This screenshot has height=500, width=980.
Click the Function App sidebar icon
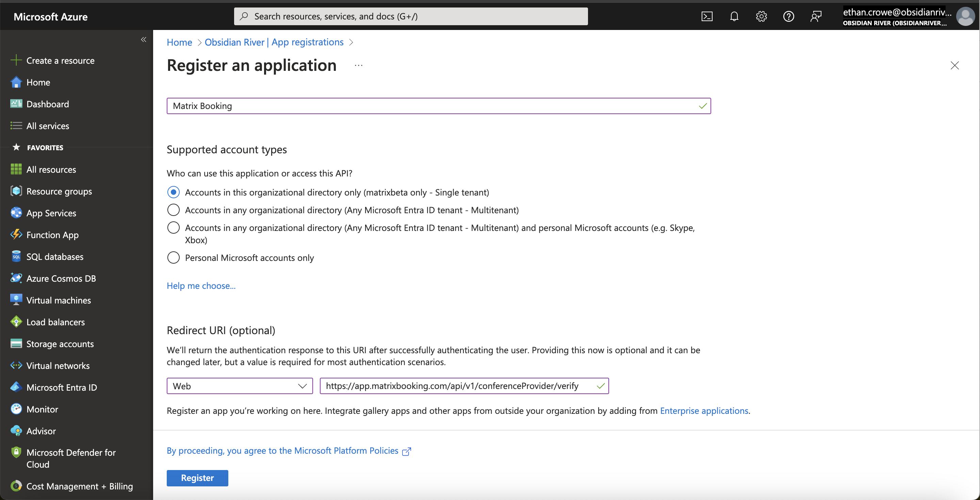(x=16, y=235)
